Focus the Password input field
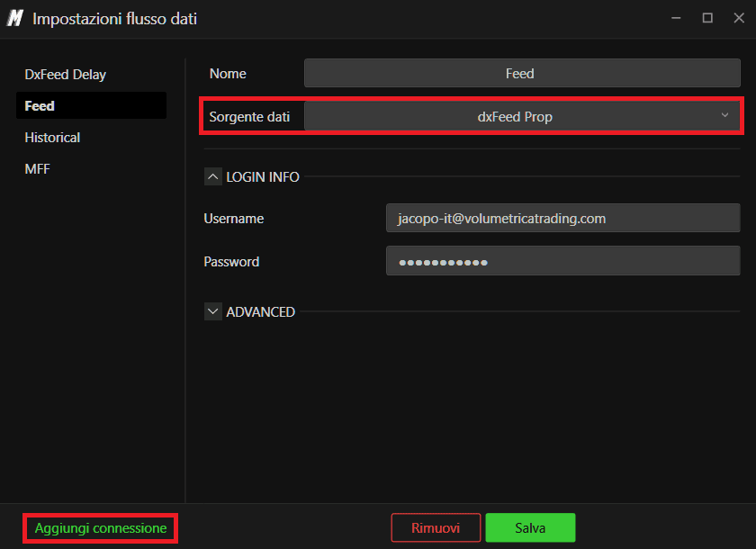This screenshot has width=756, height=549. point(562,261)
